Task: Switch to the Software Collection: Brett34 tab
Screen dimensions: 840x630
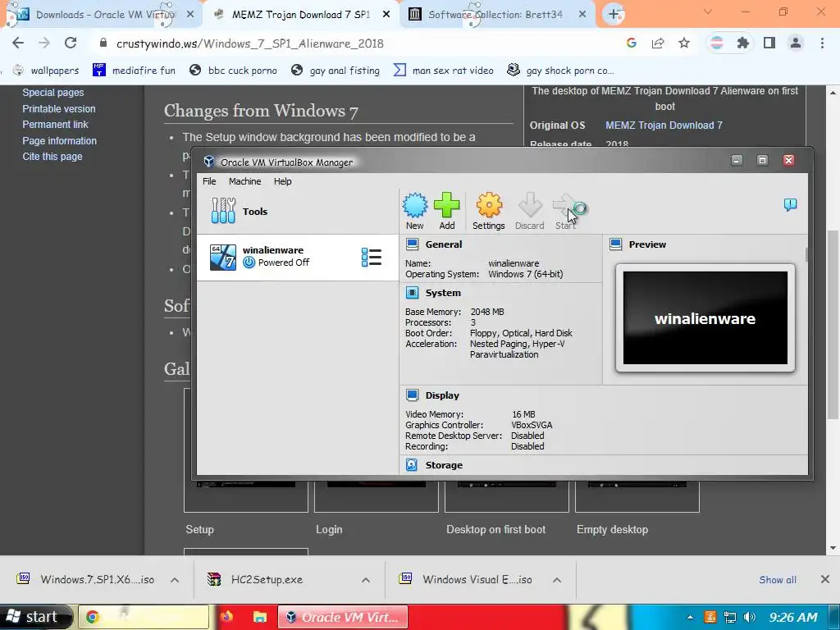Action: [495, 15]
